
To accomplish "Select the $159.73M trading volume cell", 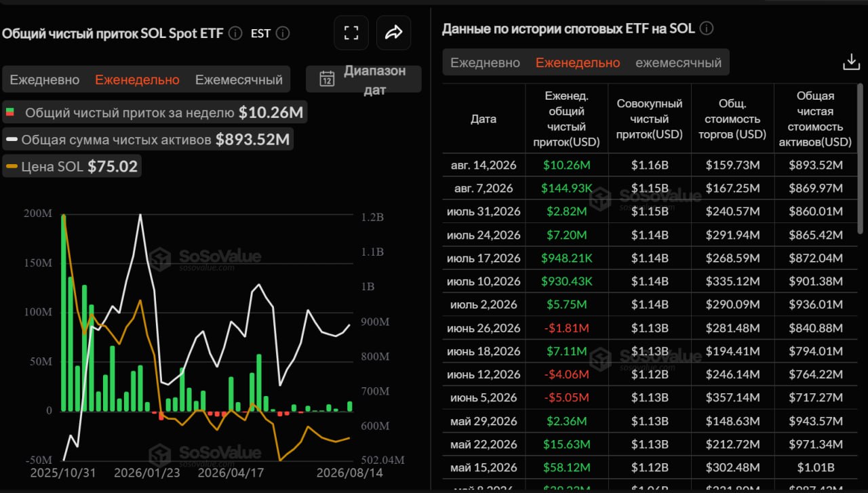I will tap(732, 165).
